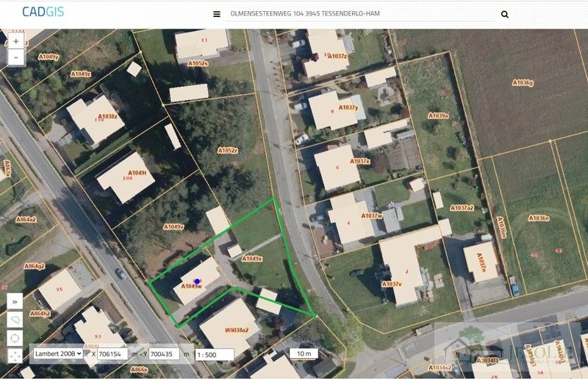
Task: Select parcel labeled A1052z
Action: pos(228,151)
